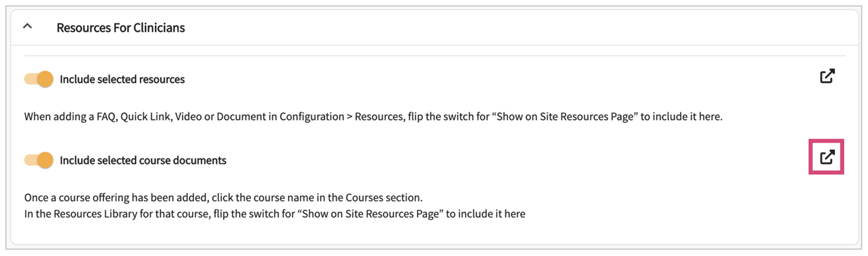The image size is (868, 256).
Task: Click the pink-highlighted open-in-new-window icon
Action: 827,157
